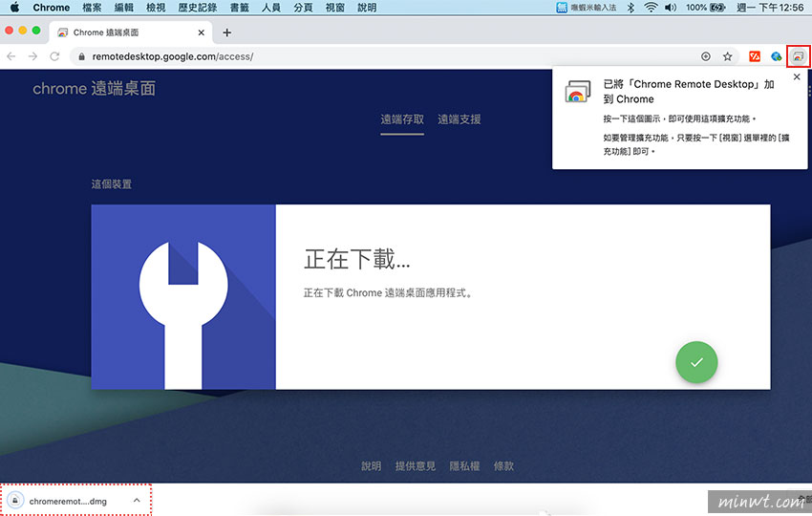Click the dmg file icon in download bar

[15, 501]
